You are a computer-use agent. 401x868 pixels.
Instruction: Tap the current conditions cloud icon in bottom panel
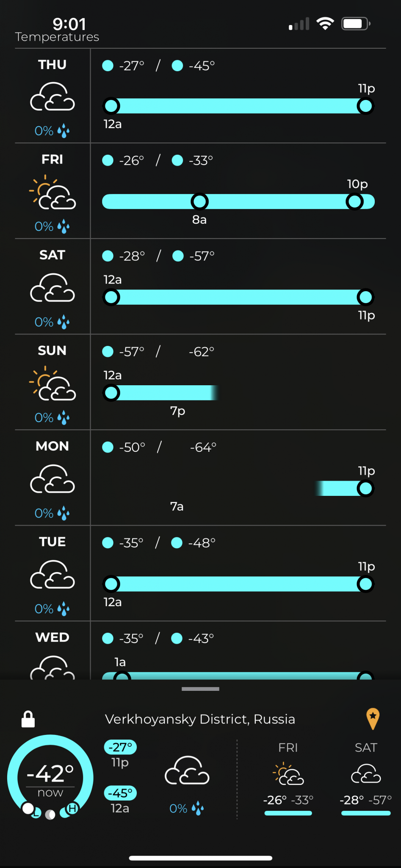187,770
